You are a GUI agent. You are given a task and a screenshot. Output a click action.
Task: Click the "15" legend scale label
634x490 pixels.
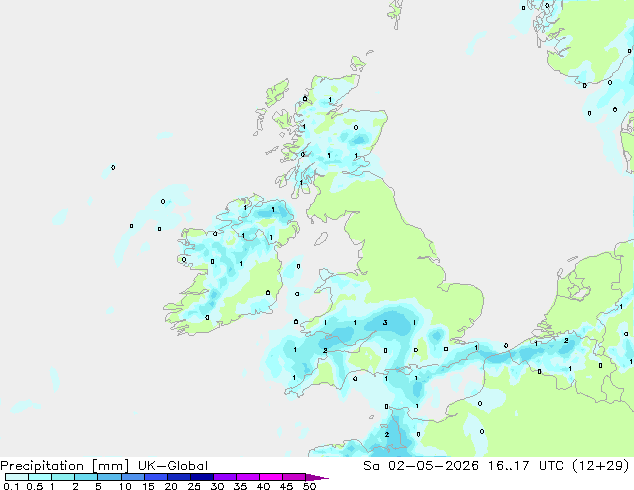148,486
